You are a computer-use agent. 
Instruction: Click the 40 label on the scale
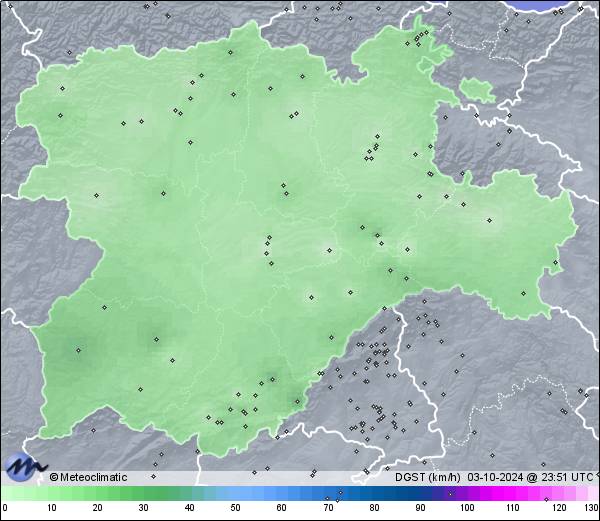[189, 508]
